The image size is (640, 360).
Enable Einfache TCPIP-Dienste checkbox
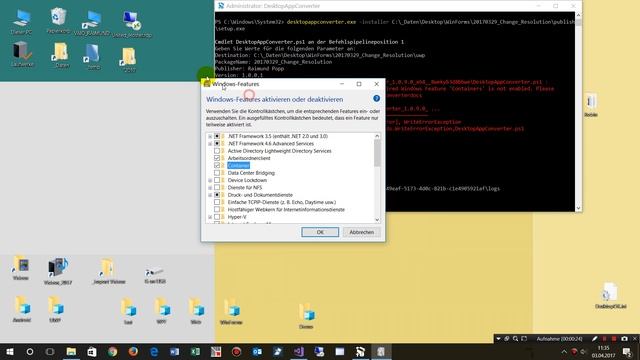[217, 202]
